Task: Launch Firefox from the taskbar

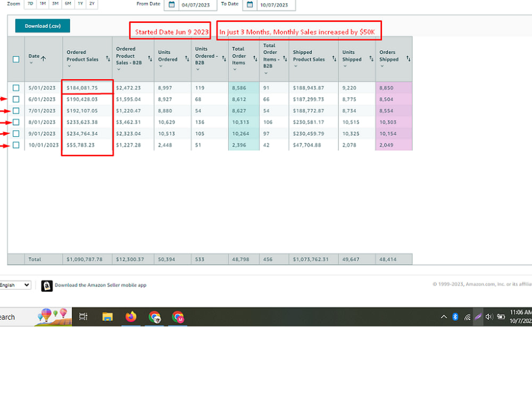Action: point(131,317)
